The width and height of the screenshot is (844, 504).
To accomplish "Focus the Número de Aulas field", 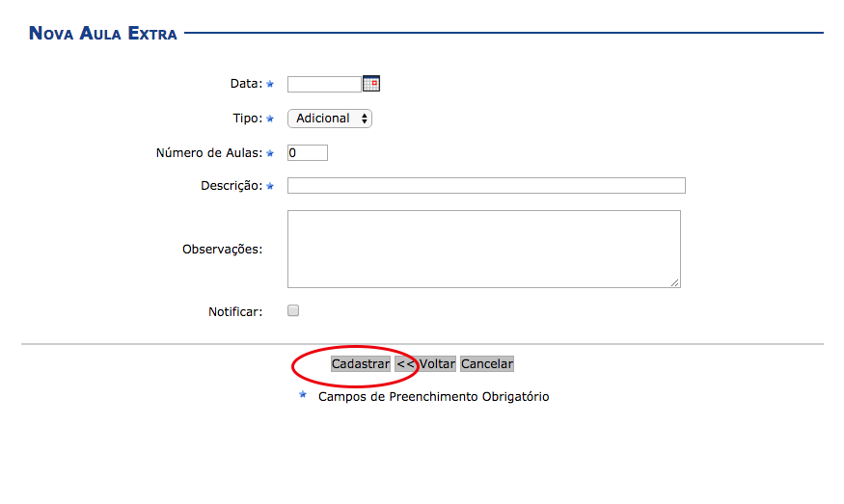I will 308,152.
